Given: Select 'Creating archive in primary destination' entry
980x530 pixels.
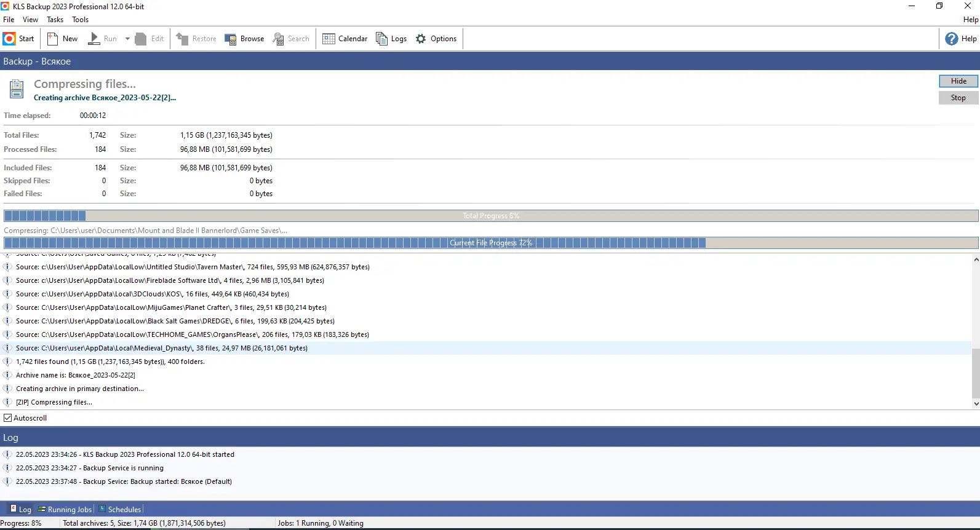Looking at the screenshot, I should 486,389.
